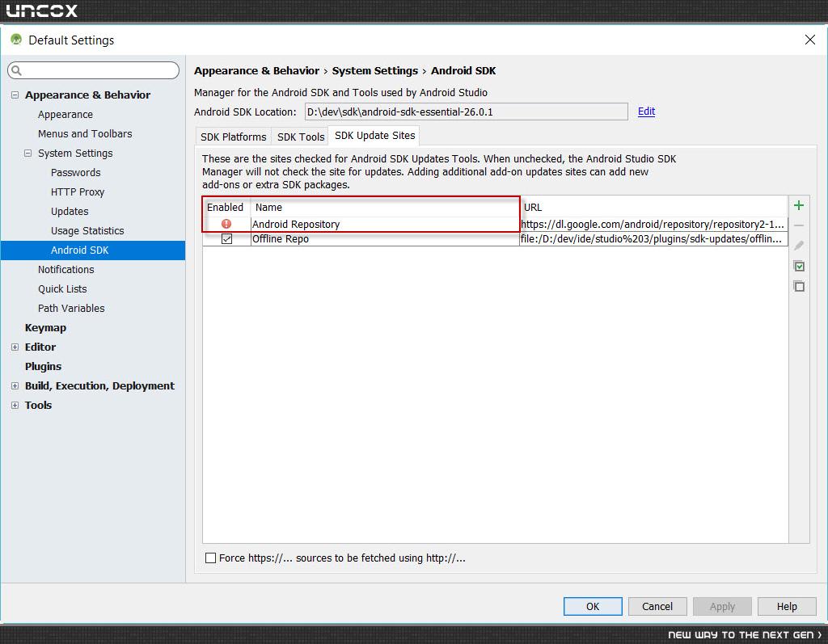Screen dimensions: 828x644
Task: Select the SDK Update Sites tab
Action: [x=374, y=136]
